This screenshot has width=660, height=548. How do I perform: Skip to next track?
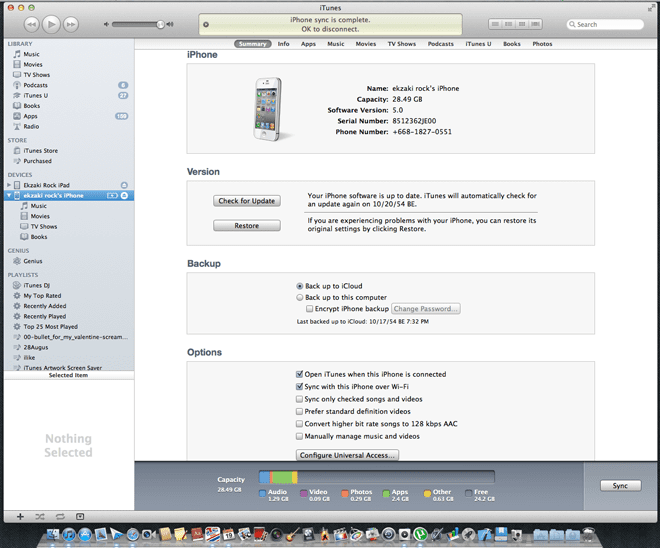click(71, 24)
